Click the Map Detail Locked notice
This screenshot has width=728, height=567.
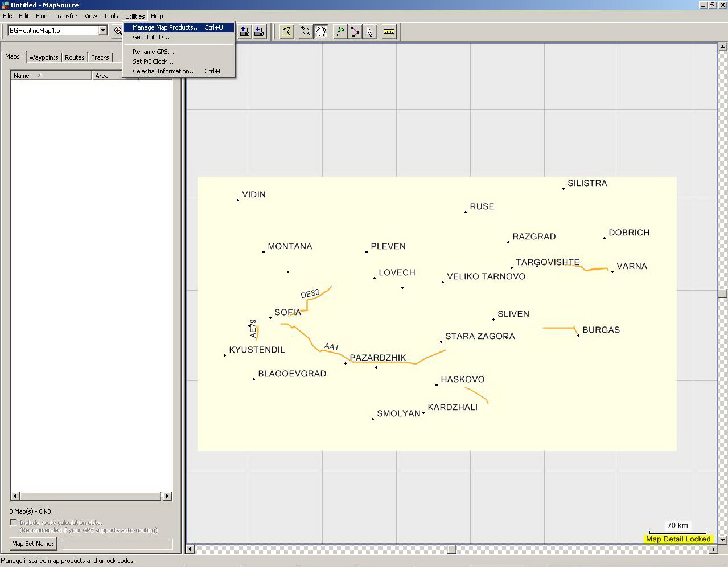(678, 539)
